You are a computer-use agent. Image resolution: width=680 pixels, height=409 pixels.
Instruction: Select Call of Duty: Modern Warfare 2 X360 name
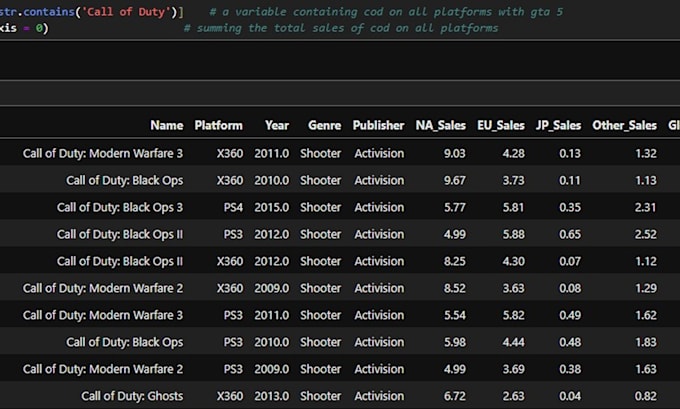(x=103, y=288)
